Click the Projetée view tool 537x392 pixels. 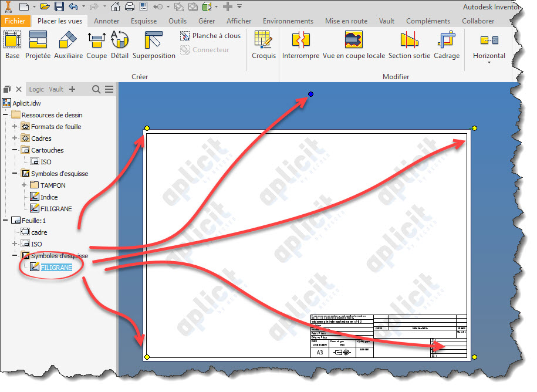coord(38,45)
